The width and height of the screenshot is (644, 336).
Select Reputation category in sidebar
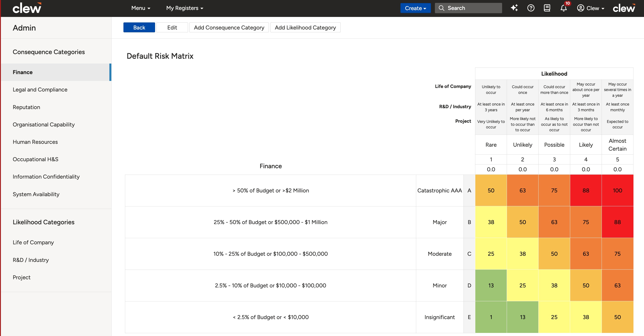point(56,107)
